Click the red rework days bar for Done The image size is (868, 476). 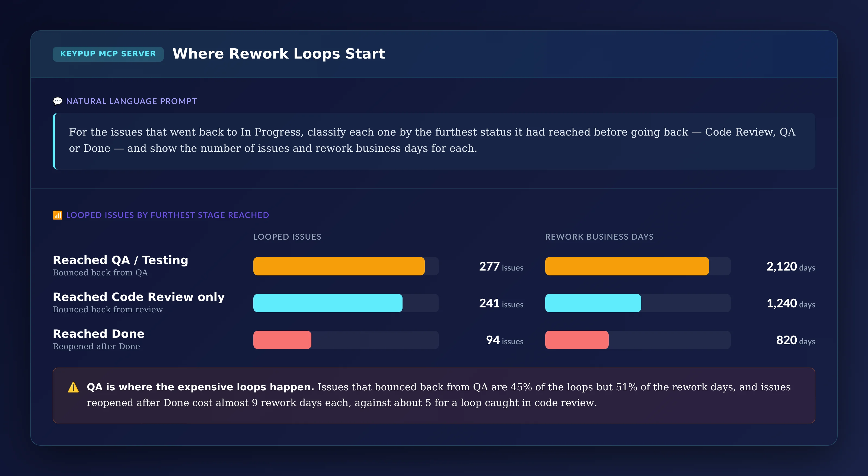pos(577,340)
